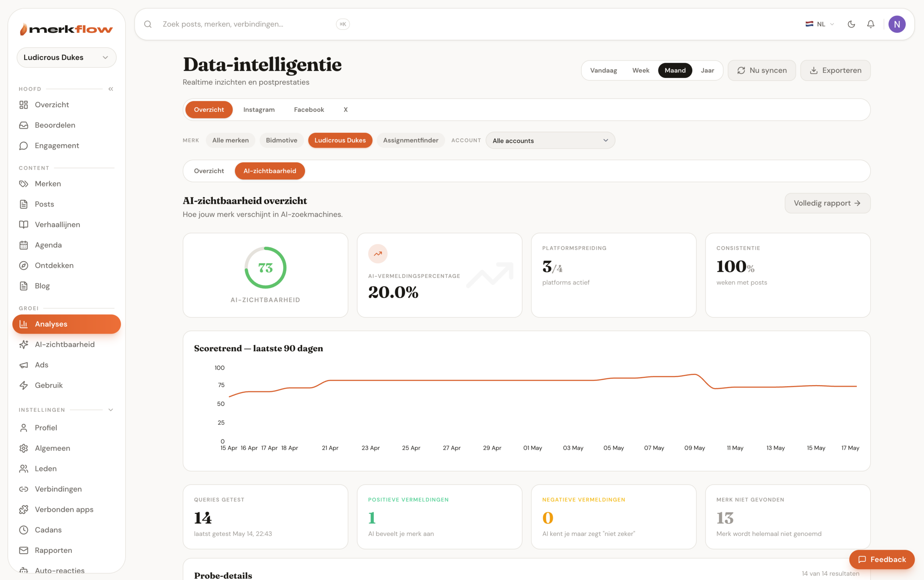Image resolution: width=924 pixels, height=580 pixels.
Task: Open Leden settings
Action: click(66, 468)
